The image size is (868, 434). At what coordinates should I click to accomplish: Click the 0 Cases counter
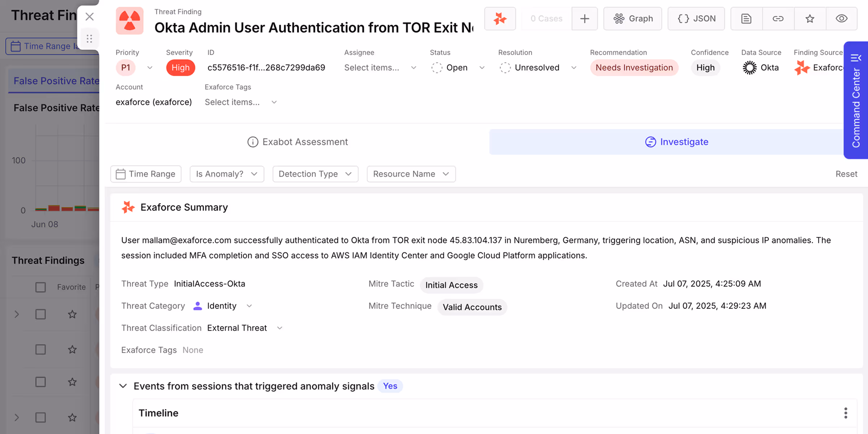tap(546, 18)
